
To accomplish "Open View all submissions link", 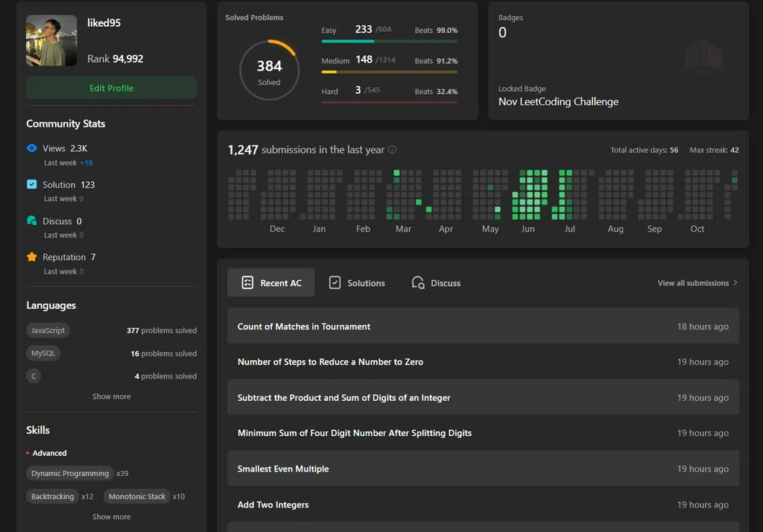I will [697, 283].
